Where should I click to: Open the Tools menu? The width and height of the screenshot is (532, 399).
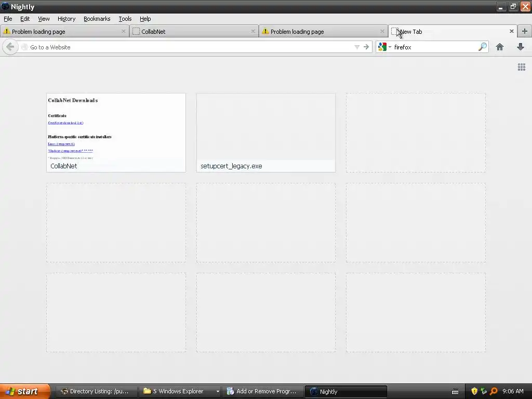(x=125, y=19)
